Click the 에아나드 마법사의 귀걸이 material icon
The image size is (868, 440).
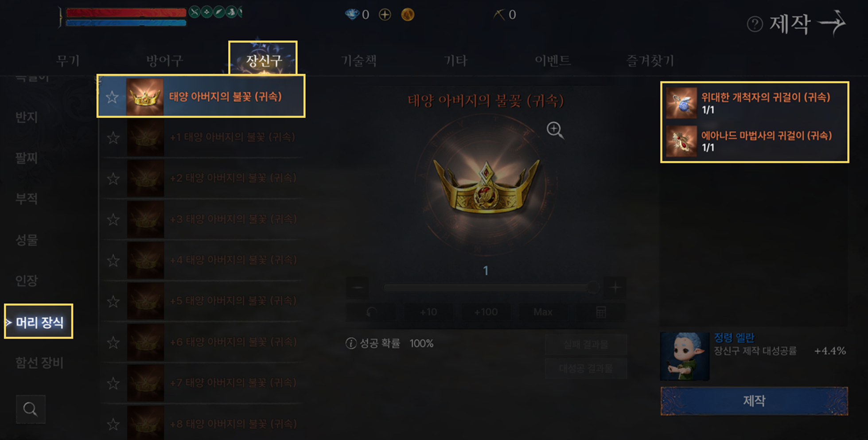(x=681, y=141)
